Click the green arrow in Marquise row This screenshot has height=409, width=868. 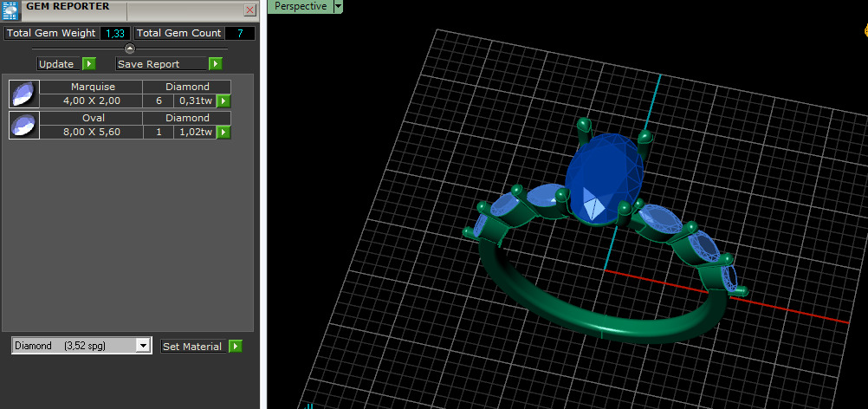[x=223, y=101]
